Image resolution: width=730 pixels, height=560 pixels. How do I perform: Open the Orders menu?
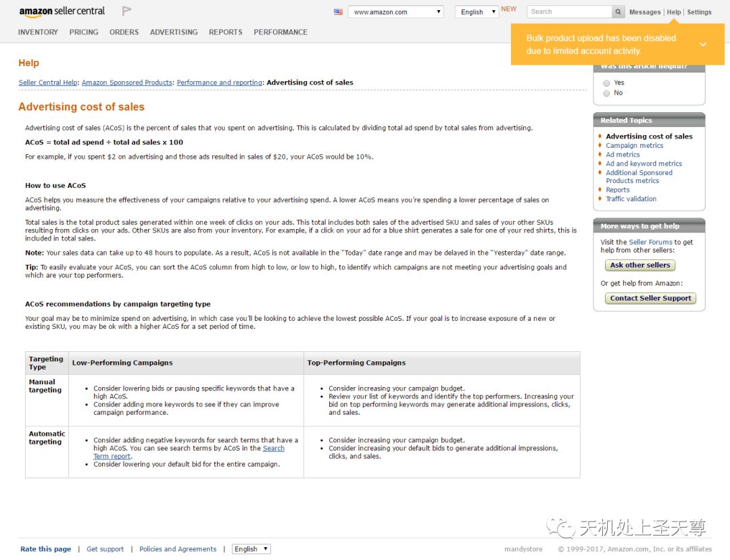point(124,32)
